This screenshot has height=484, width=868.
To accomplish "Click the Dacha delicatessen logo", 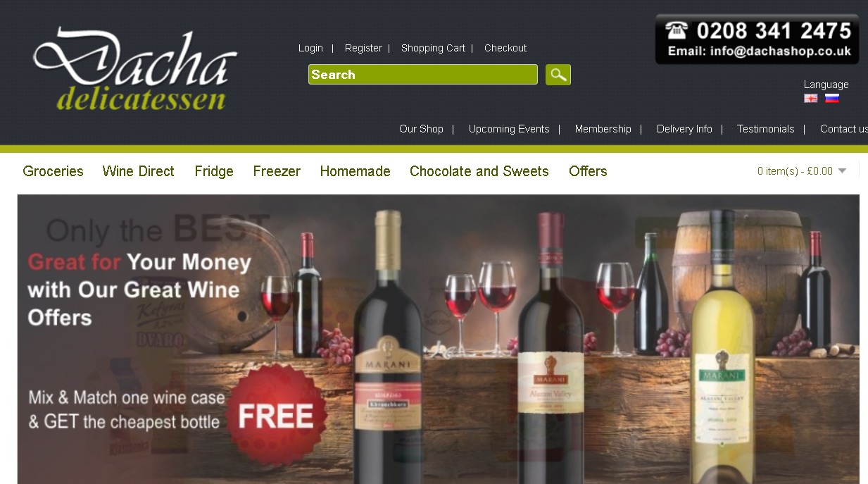I will [135, 69].
